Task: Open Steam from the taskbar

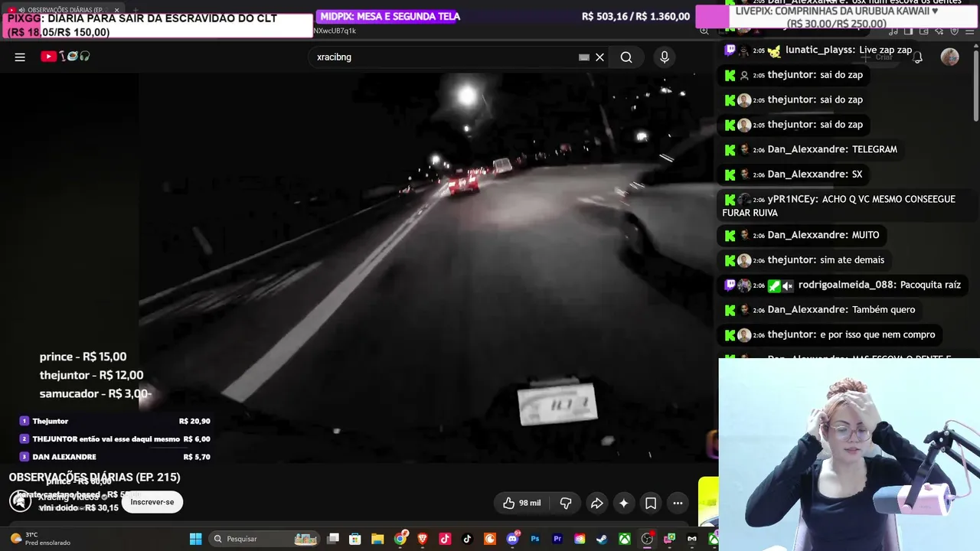Action: click(603, 539)
